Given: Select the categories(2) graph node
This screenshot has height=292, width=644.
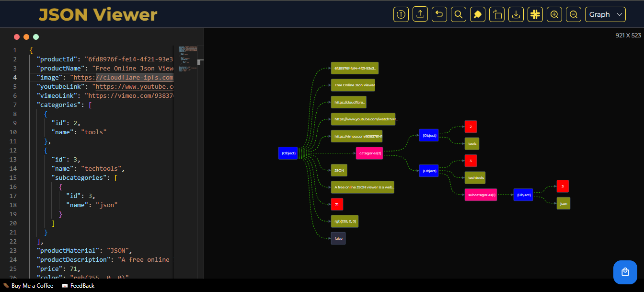Looking at the screenshot, I should point(369,153).
